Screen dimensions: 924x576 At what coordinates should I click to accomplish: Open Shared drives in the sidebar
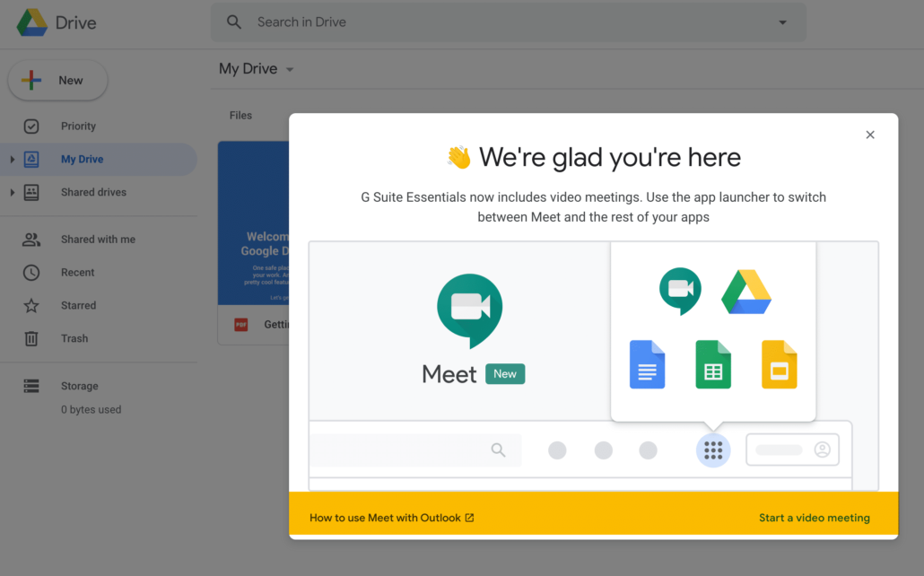point(93,192)
